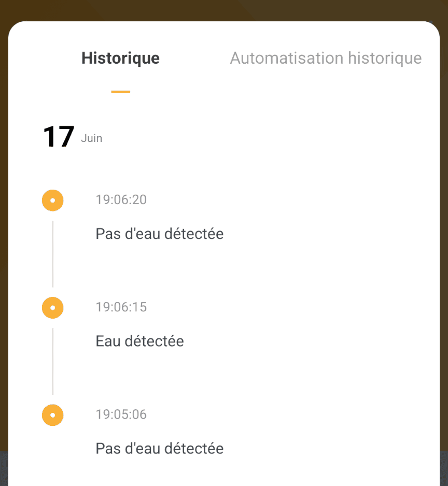Click the white dot inside the 19:05:06 marker

[x=53, y=415]
